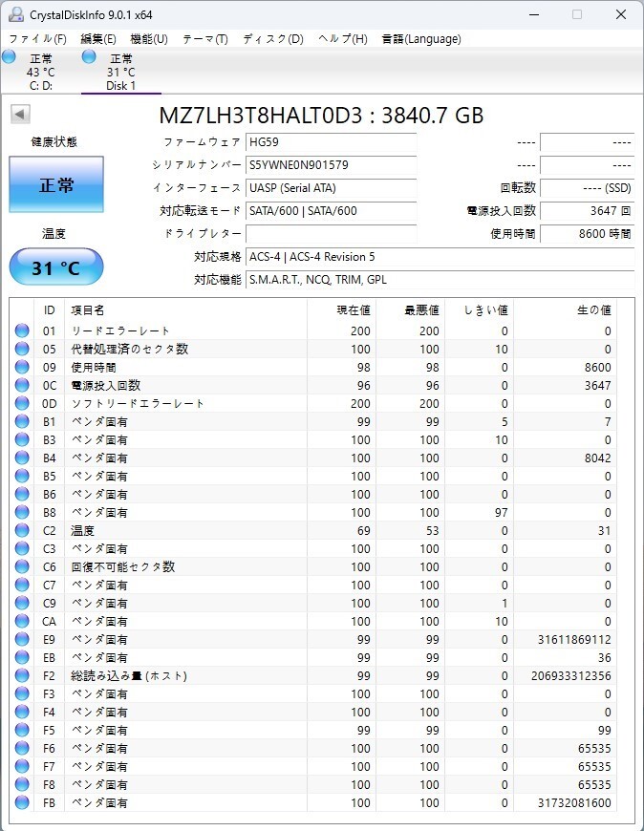Open the テーマ(T) menu
Screen dimensions: 644x831
point(205,39)
